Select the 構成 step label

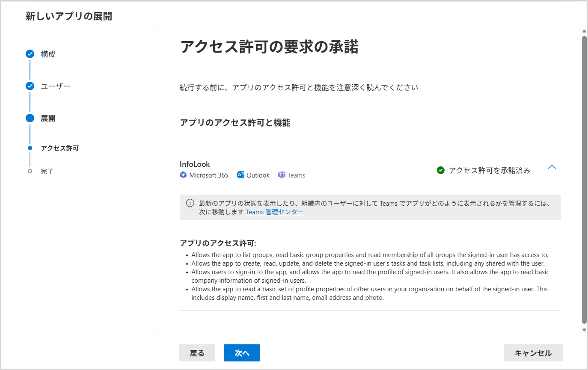(48, 54)
